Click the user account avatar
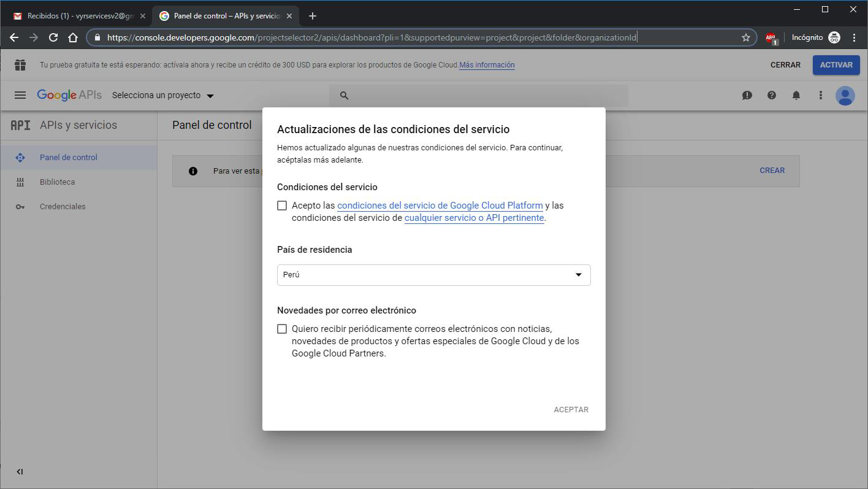Screen dimensions: 868x489 (845, 95)
